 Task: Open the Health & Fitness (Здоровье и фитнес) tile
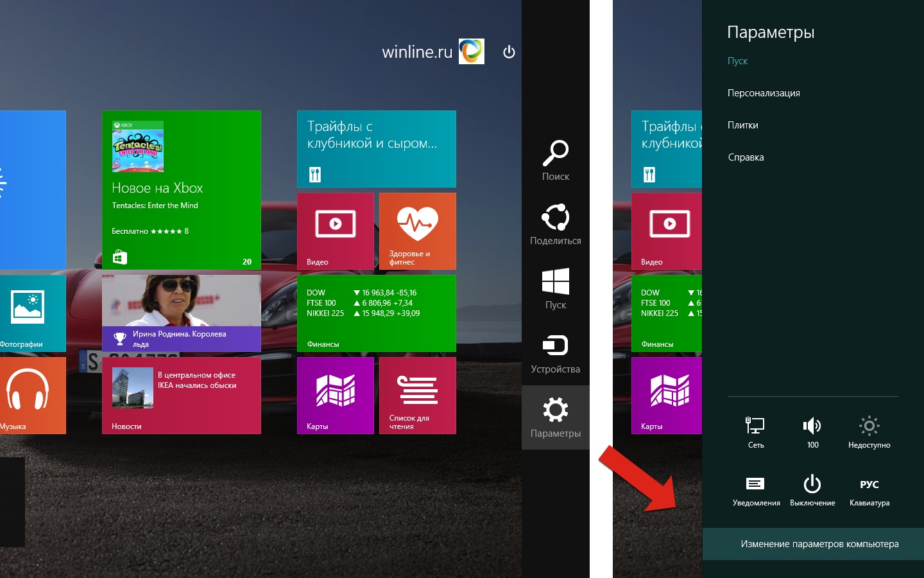(418, 231)
